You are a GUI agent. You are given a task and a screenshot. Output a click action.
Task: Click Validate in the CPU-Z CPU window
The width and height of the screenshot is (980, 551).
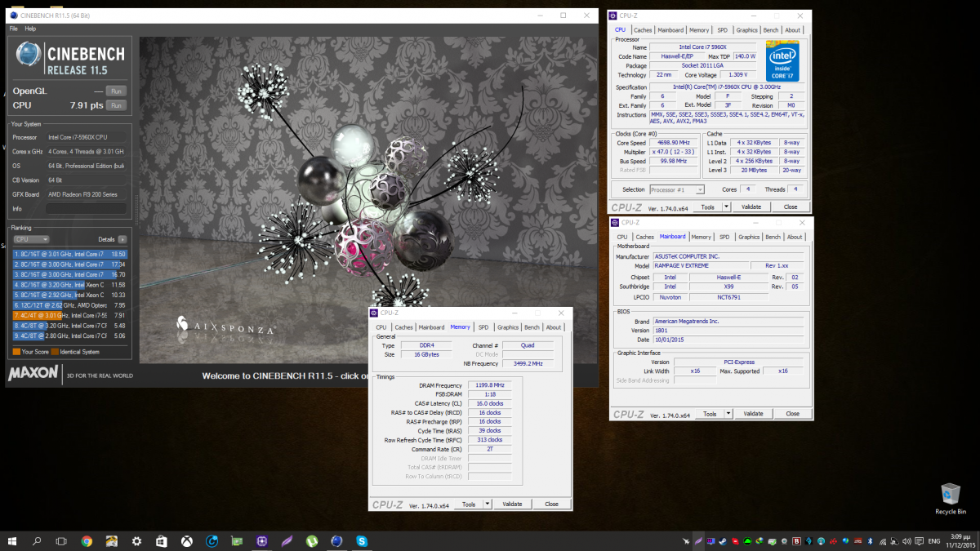(x=752, y=207)
